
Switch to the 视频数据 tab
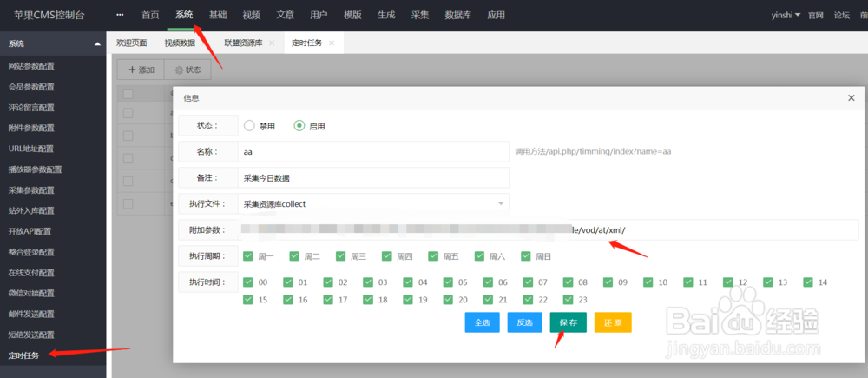coord(180,43)
